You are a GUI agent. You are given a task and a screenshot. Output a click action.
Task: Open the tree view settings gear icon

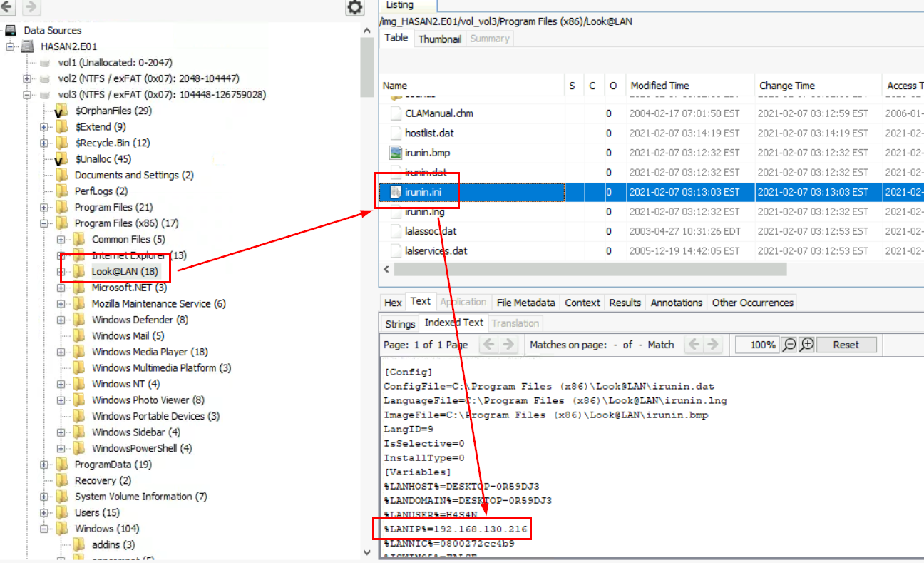354,8
